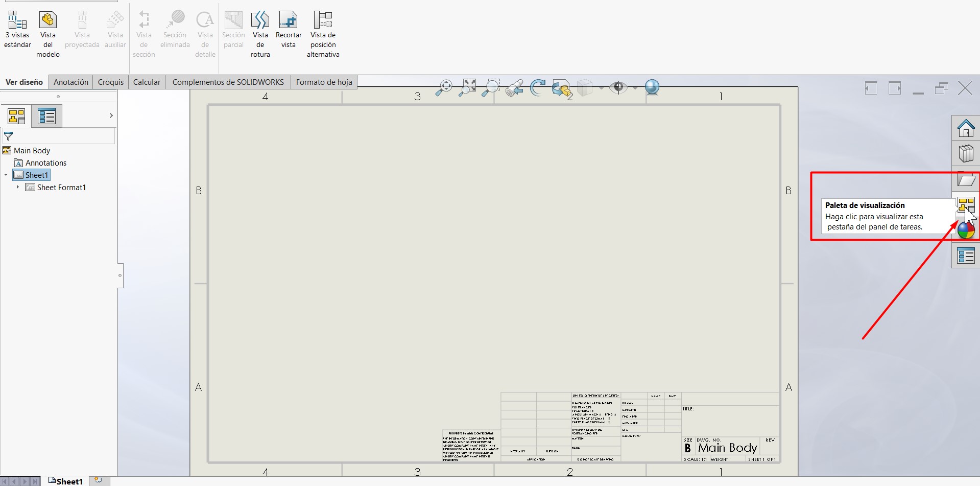Select Sheet Format1 tree item

[x=61, y=188]
